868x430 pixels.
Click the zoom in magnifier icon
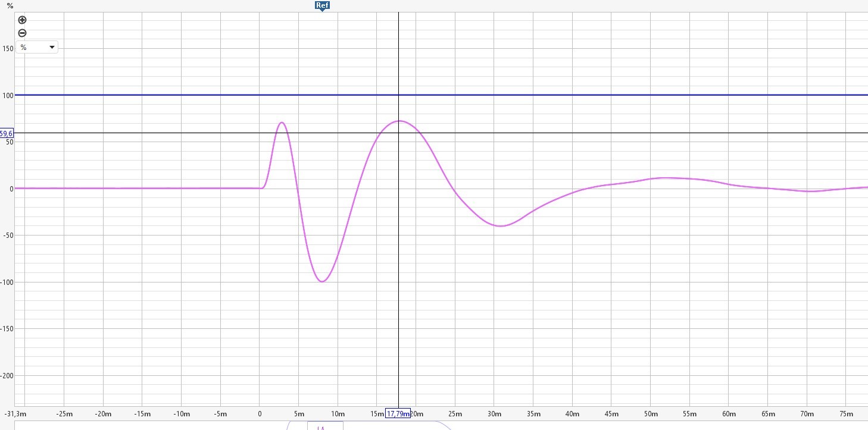[x=23, y=20]
